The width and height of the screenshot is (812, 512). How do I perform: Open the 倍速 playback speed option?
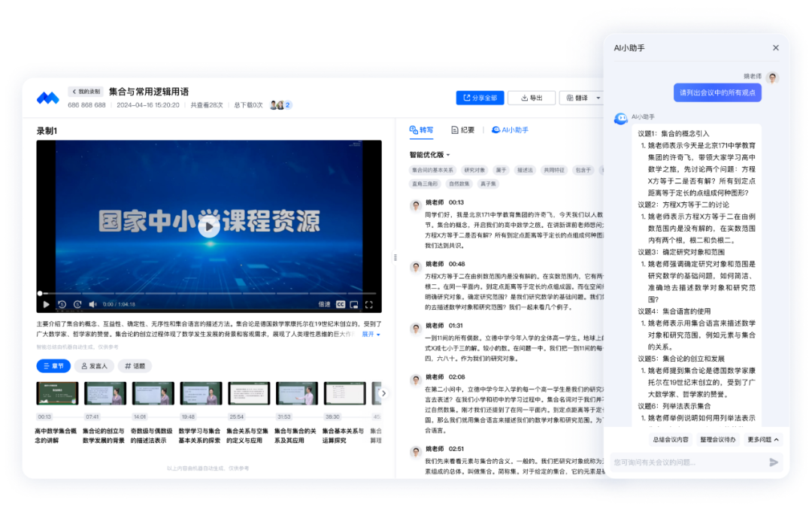(x=324, y=304)
